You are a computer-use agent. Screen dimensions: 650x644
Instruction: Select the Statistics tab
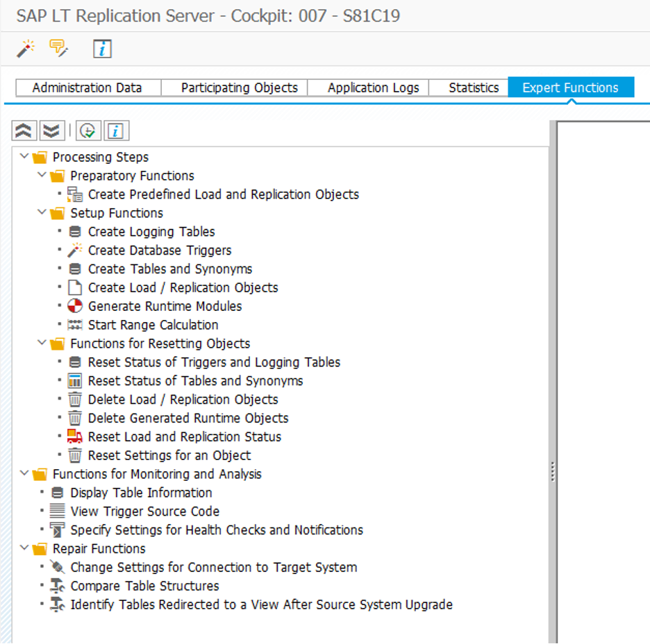coord(469,88)
